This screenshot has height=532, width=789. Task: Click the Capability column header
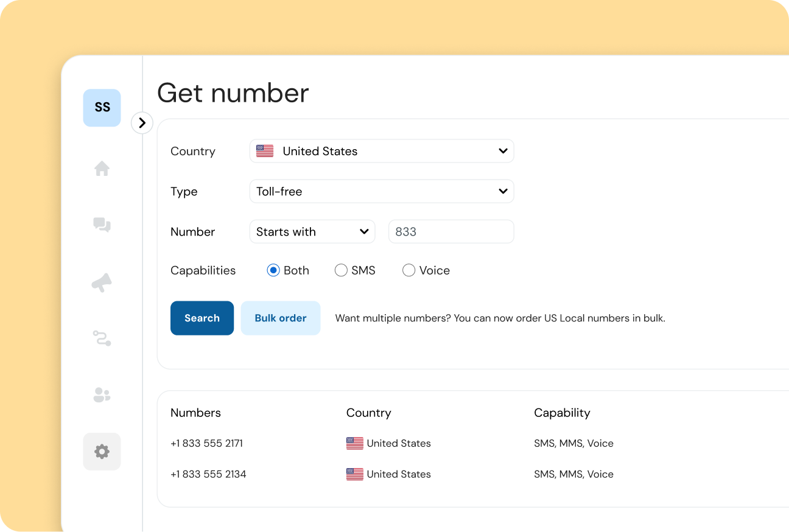point(562,413)
